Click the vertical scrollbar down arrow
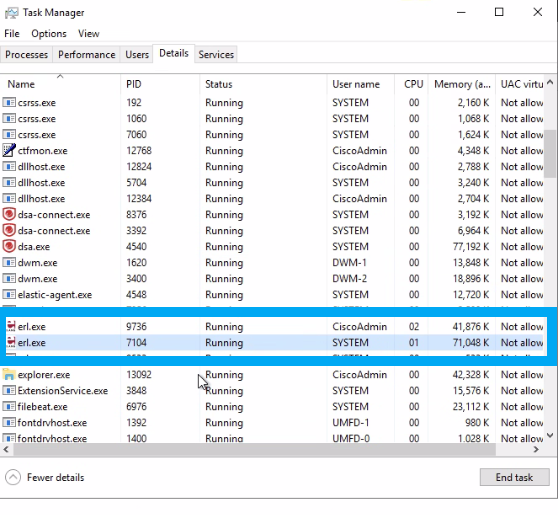This screenshot has height=515, width=558. click(550, 435)
